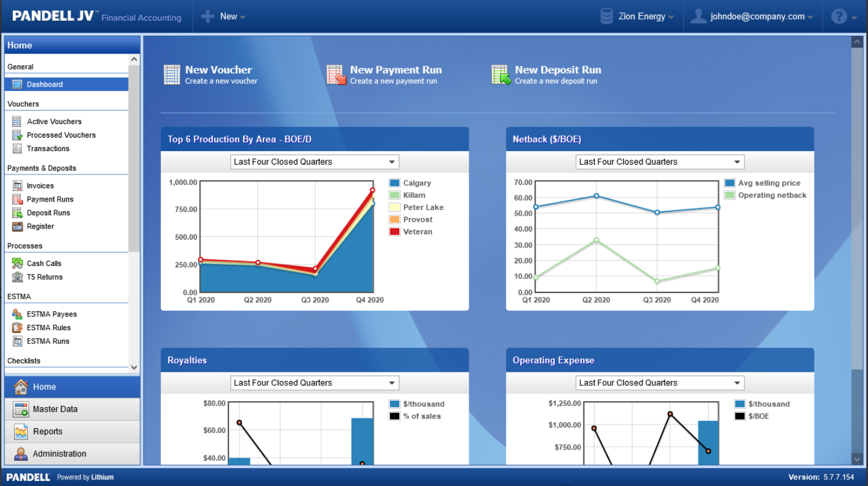Go to ESTMA Payees

pos(52,314)
